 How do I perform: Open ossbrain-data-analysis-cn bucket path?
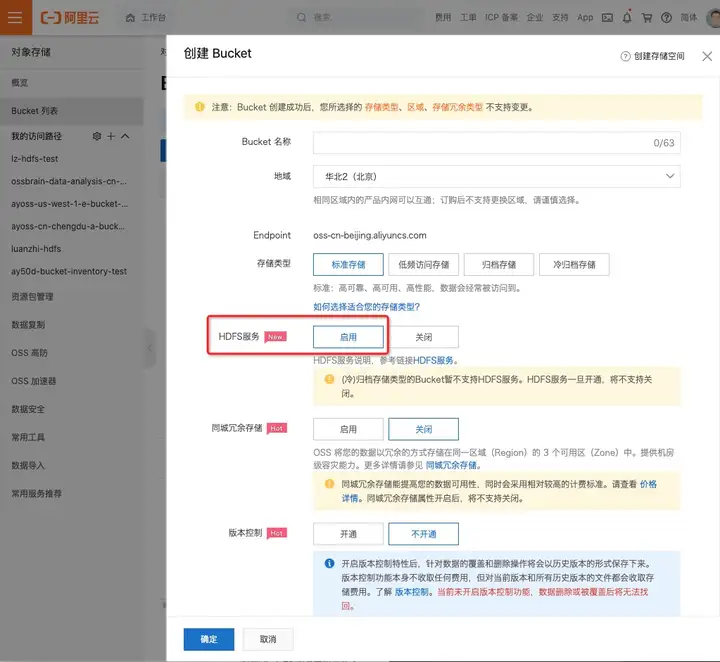tap(69, 181)
